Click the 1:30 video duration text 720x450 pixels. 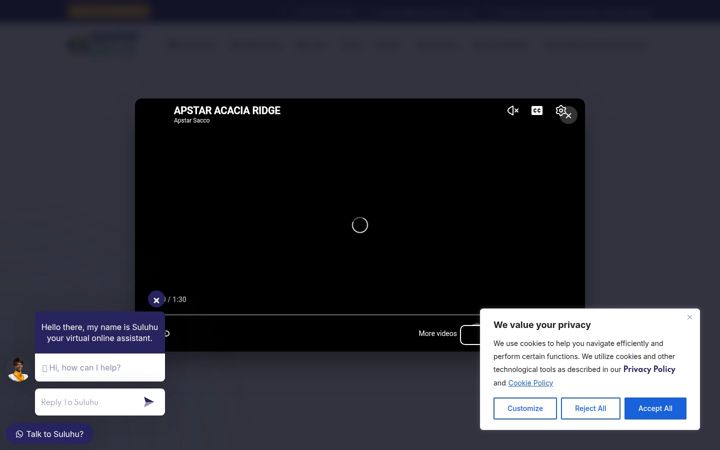(180, 299)
